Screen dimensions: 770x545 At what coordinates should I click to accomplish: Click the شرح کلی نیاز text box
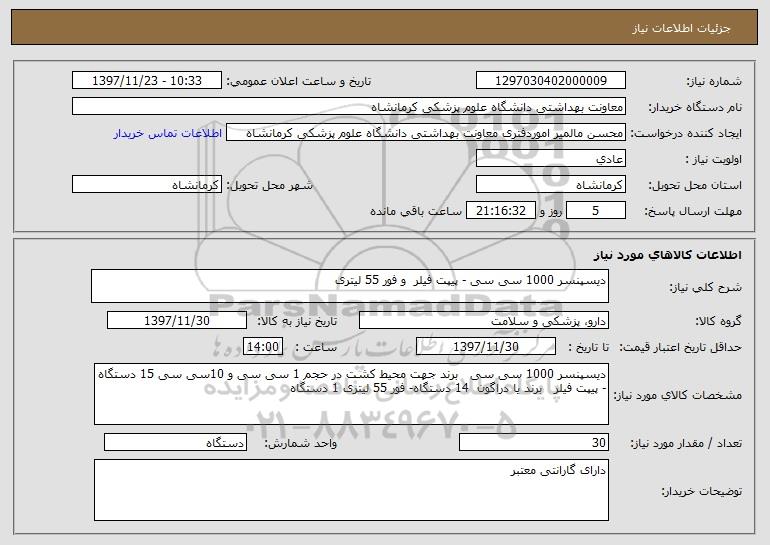pyautogui.click(x=350, y=286)
